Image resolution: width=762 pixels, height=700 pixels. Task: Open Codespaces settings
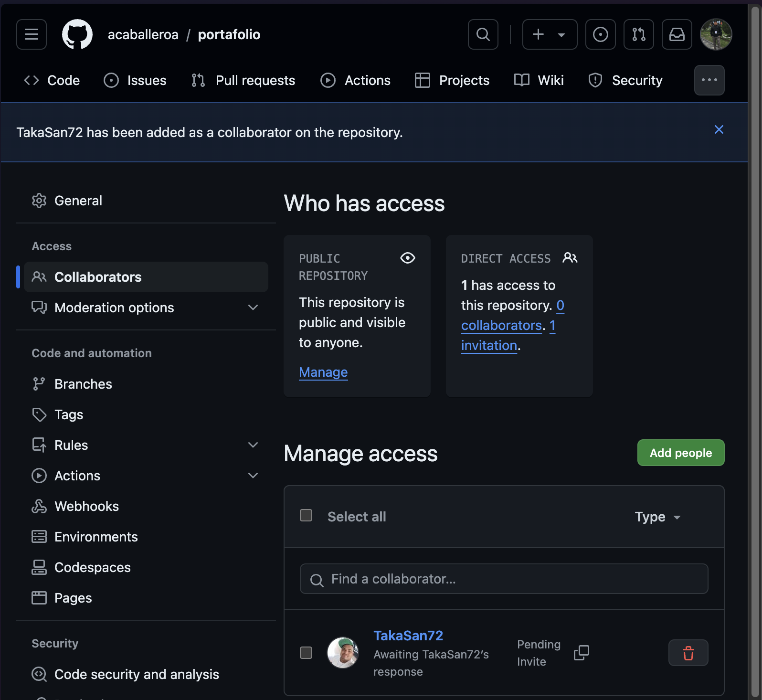click(x=146, y=567)
